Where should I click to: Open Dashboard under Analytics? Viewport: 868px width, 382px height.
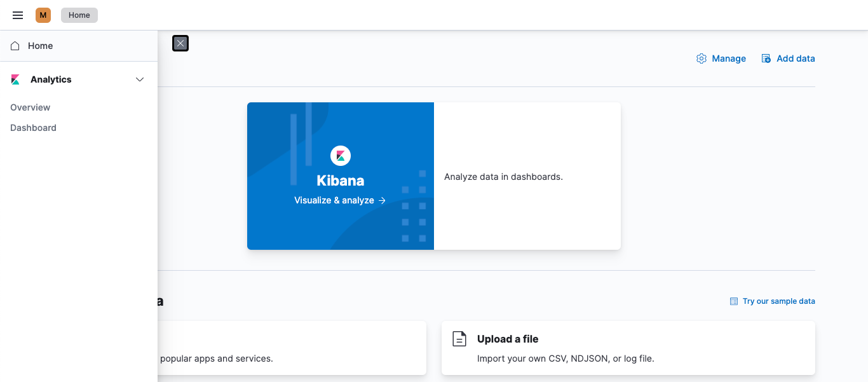click(x=33, y=127)
